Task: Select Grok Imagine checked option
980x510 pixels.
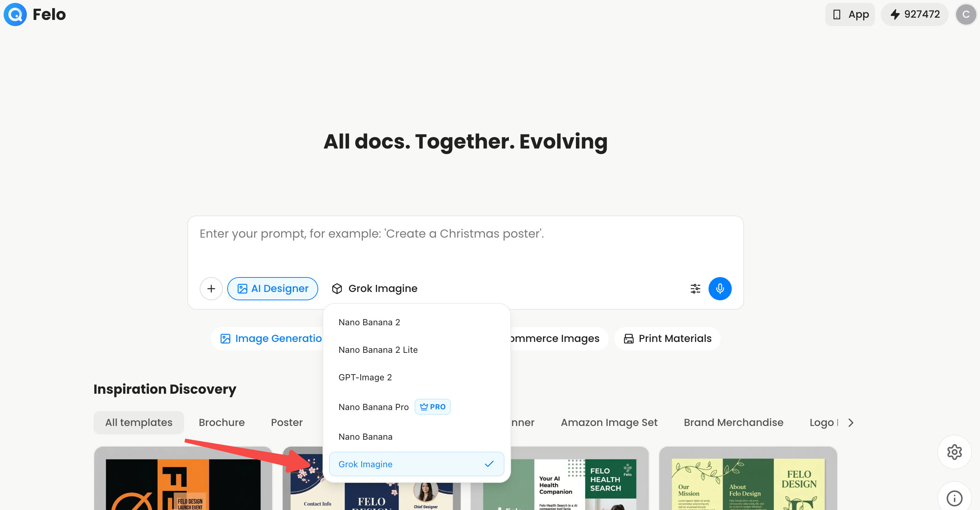Action: (416, 464)
